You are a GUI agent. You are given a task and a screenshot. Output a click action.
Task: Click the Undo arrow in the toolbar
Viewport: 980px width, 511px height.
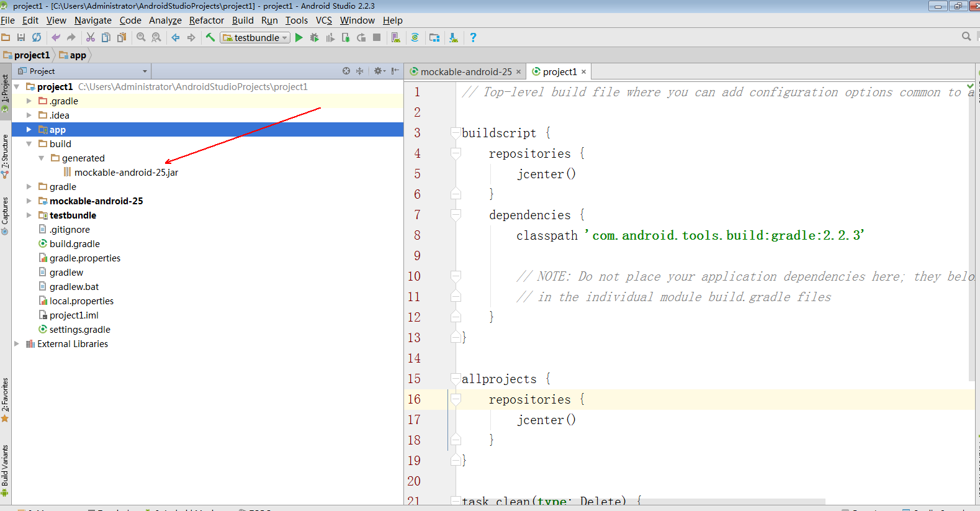(56, 37)
